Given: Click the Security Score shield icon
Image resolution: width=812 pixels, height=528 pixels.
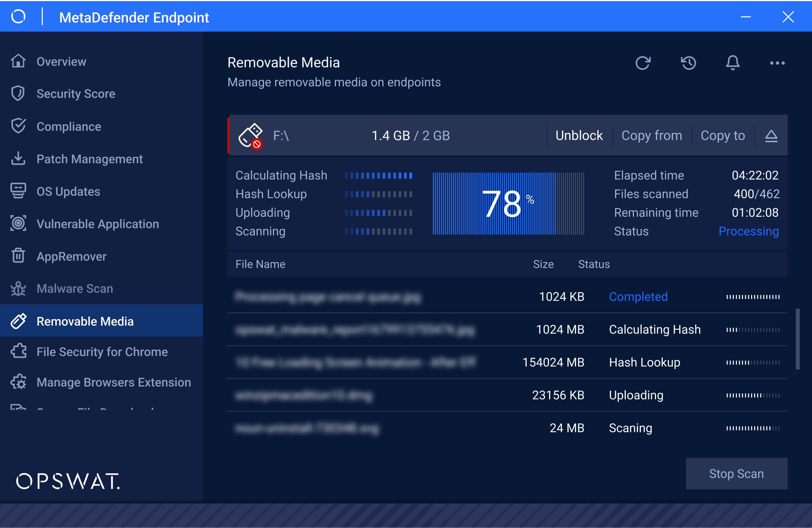Looking at the screenshot, I should pos(18,94).
